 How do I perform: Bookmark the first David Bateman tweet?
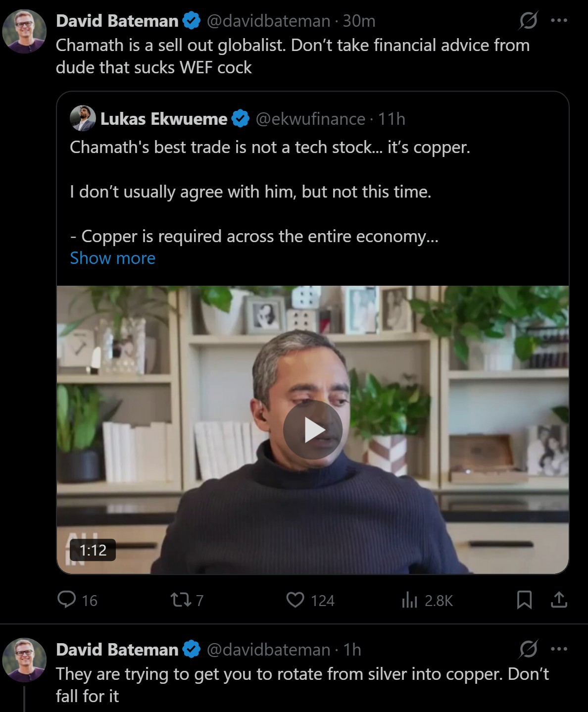point(524,600)
